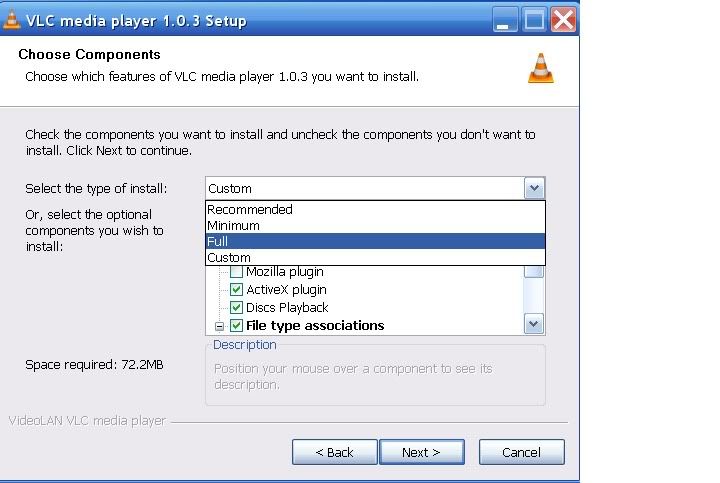Go back with the < Back button
The width and height of the screenshot is (720, 483).
335,452
